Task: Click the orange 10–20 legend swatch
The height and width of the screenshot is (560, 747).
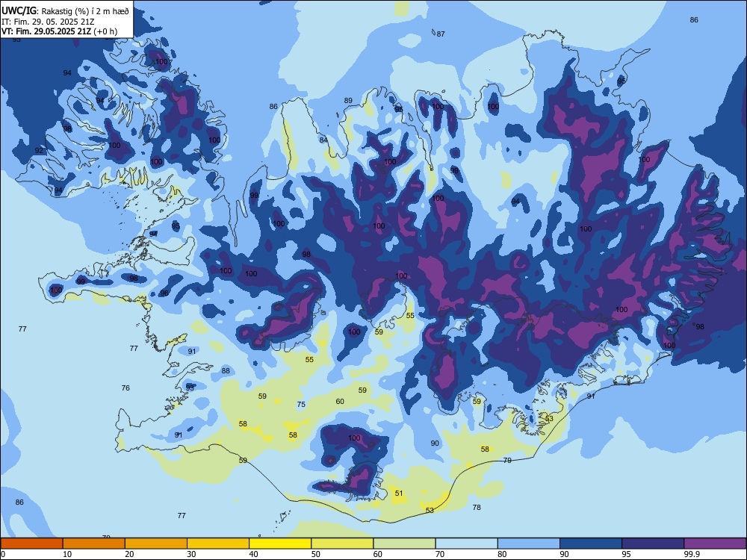Action: [x=94, y=544]
